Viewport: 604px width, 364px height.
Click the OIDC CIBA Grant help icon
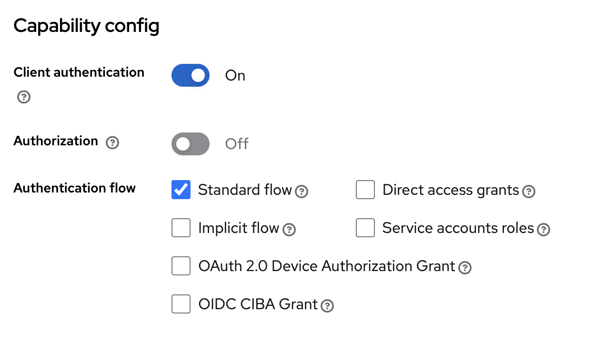coord(327,306)
